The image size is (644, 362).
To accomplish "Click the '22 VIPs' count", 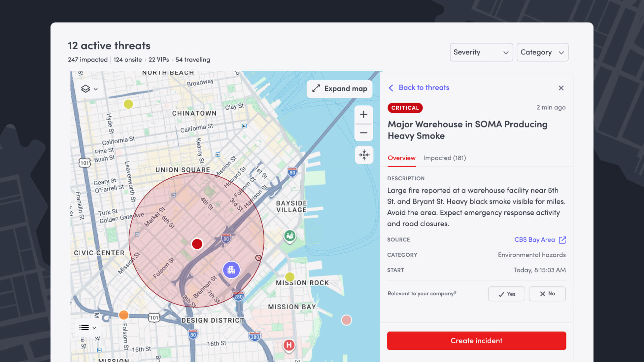I will pos(159,59).
